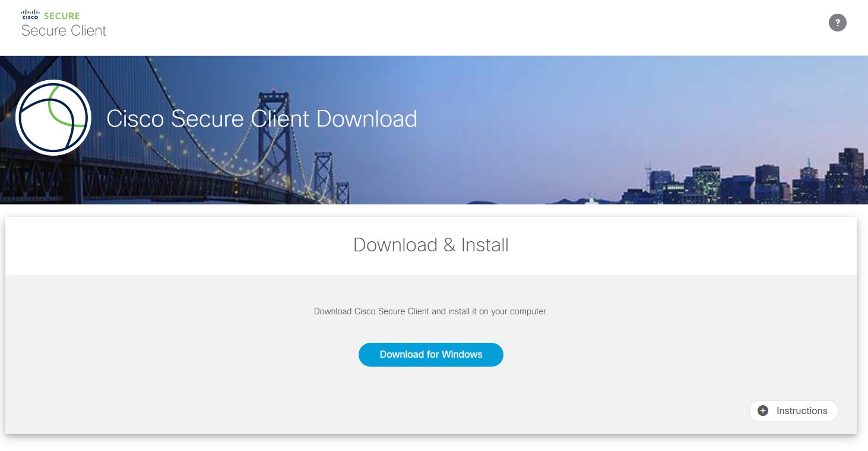Download Cisco Secure Client for Windows
Screen dimensions: 868x451
430,355
